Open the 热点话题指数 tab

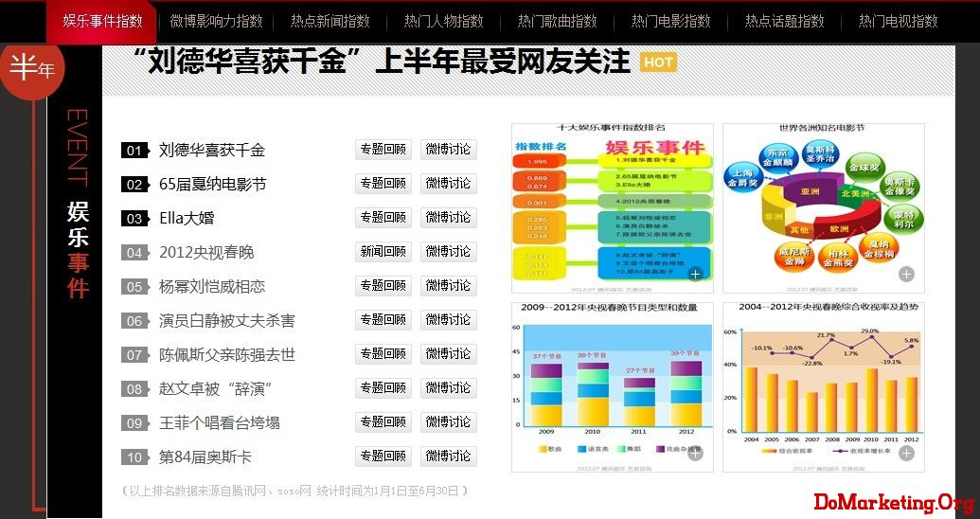tap(784, 21)
